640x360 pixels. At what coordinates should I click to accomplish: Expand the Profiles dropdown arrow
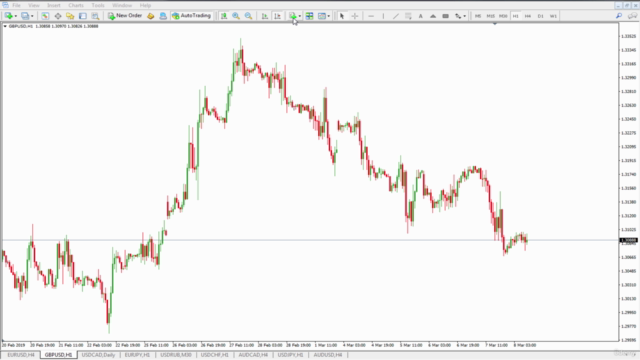(32, 16)
